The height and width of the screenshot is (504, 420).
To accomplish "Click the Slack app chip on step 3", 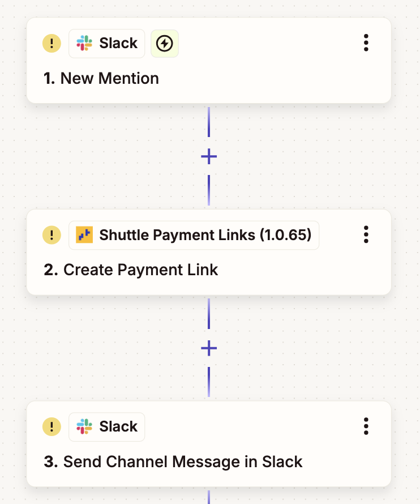I will pyautogui.click(x=106, y=426).
